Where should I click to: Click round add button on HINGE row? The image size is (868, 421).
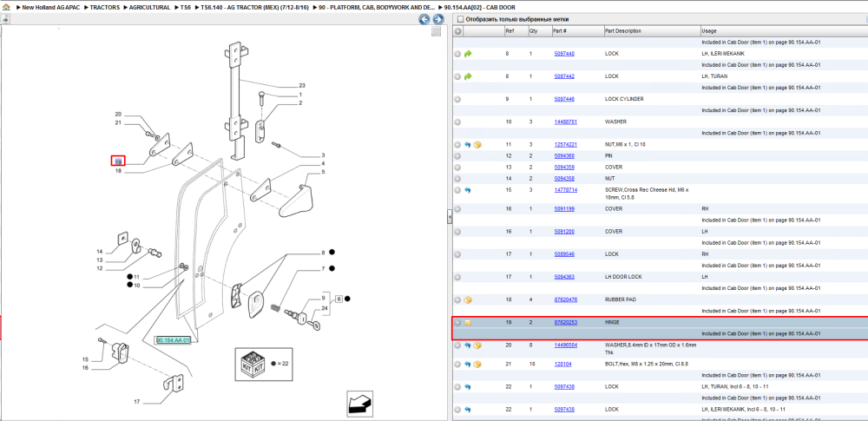click(x=457, y=322)
